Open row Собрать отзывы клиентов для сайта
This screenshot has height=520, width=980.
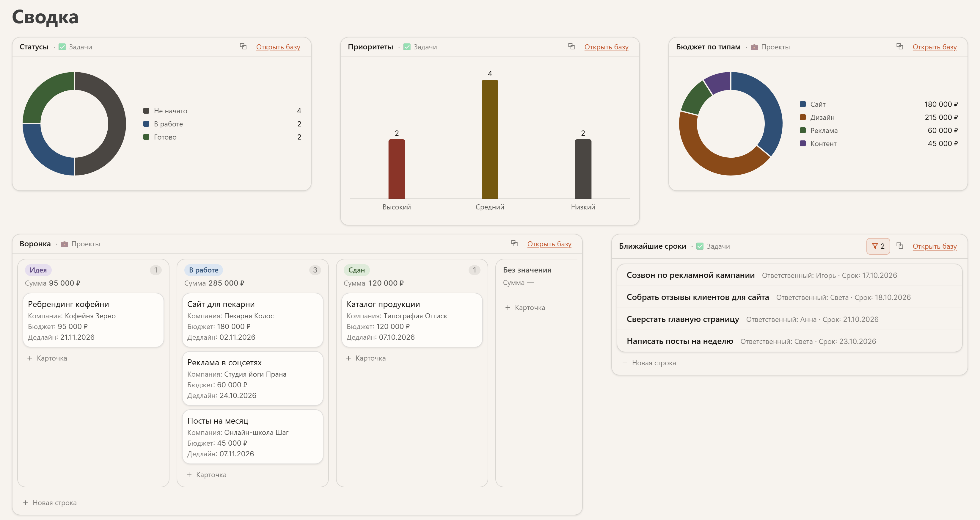click(x=789, y=297)
